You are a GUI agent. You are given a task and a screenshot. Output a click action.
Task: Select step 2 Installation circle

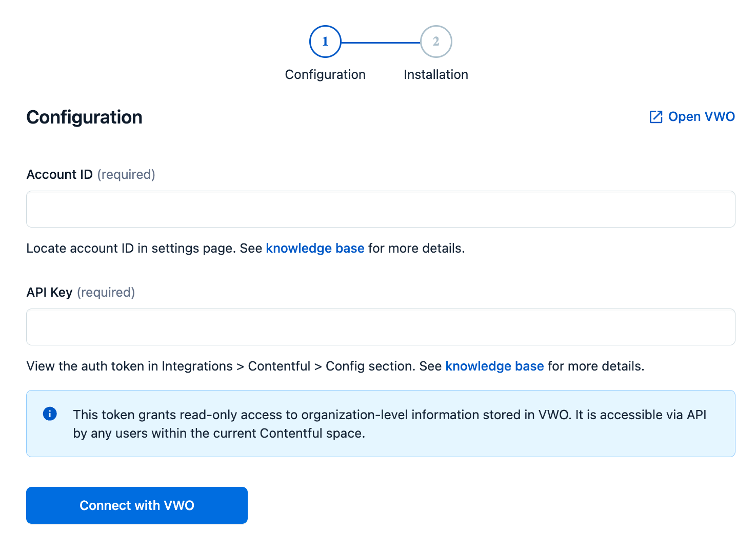click(x=436, y=42)
